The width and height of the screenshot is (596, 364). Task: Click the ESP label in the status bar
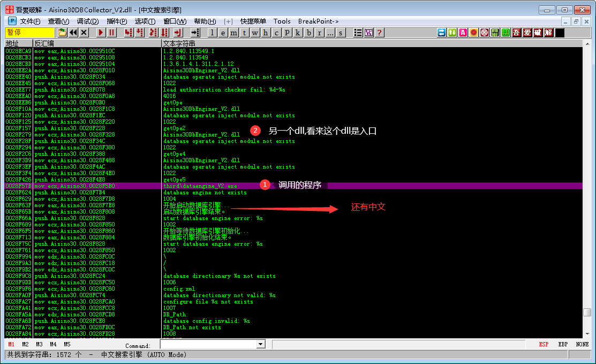point(544,344)
